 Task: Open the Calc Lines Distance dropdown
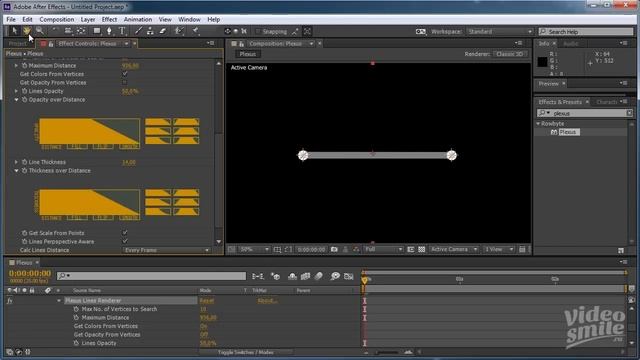click(166, 250)
